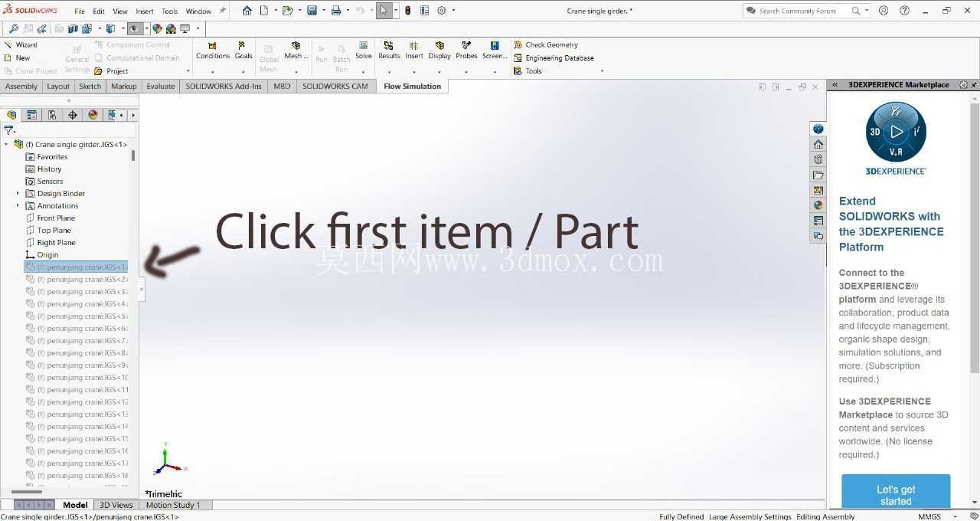
Task: Open the File menu
Action: [x=80, y=11]
